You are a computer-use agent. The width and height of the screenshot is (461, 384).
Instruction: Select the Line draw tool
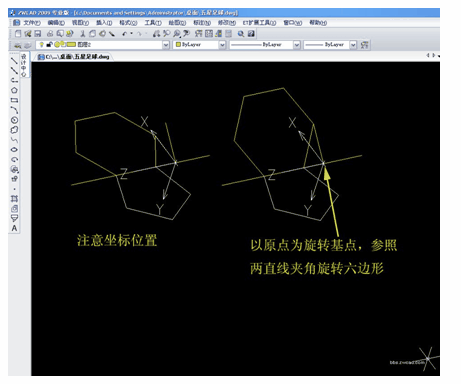point(14,60)
